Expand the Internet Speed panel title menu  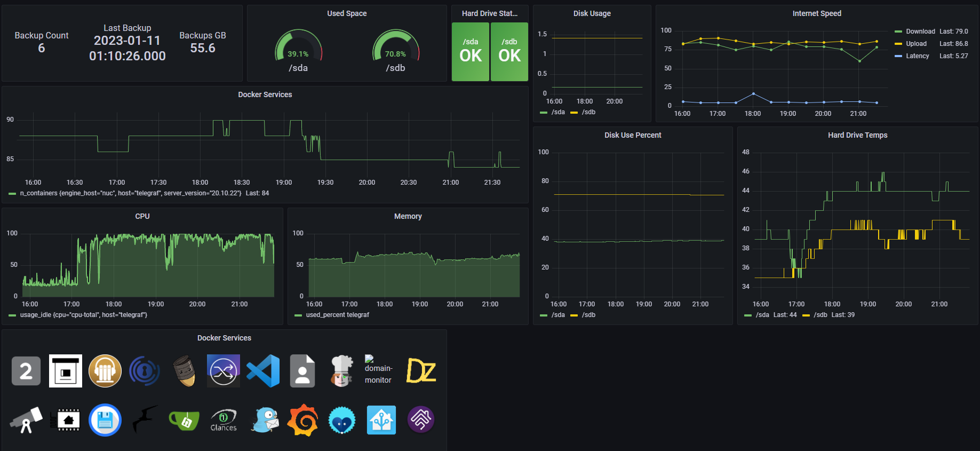coord(816,13)
